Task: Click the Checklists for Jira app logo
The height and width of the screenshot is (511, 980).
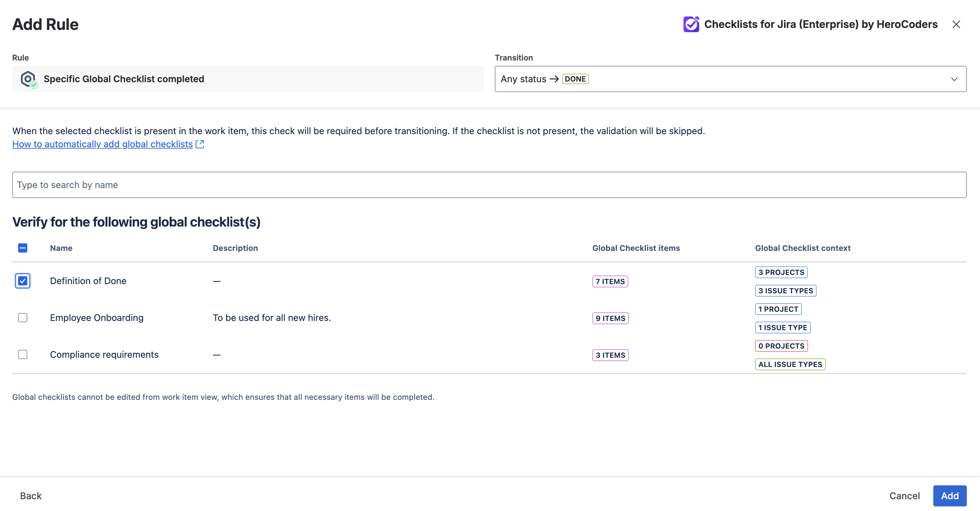Action: coord(691,24)
